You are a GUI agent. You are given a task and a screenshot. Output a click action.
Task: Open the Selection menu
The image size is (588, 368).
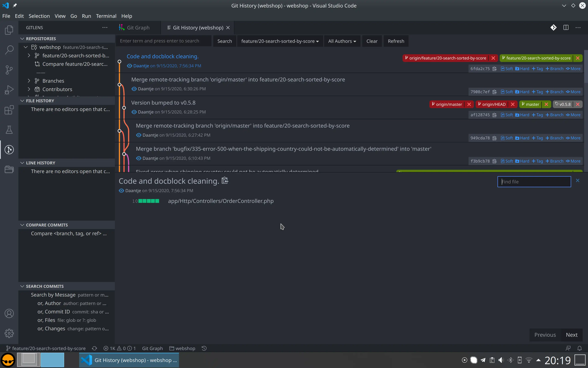(39, 16)
